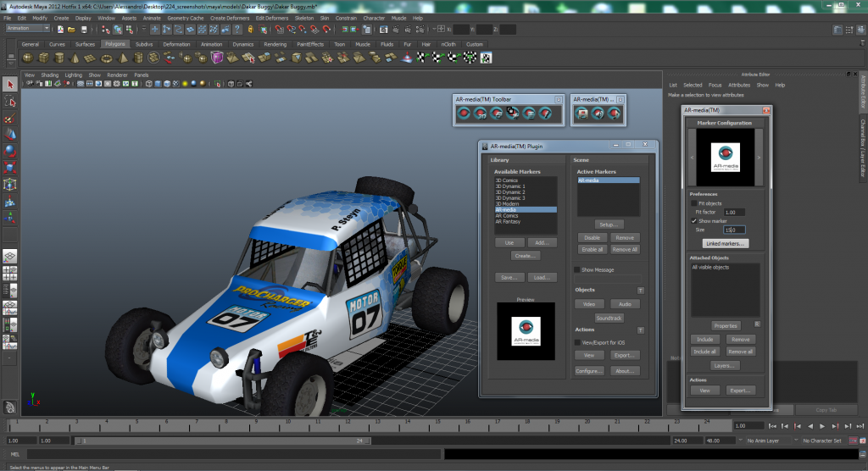This screenshot has width=868, height=471.
Task: Activate the Rotate tool sphere icon
Action: coord(10,151)
